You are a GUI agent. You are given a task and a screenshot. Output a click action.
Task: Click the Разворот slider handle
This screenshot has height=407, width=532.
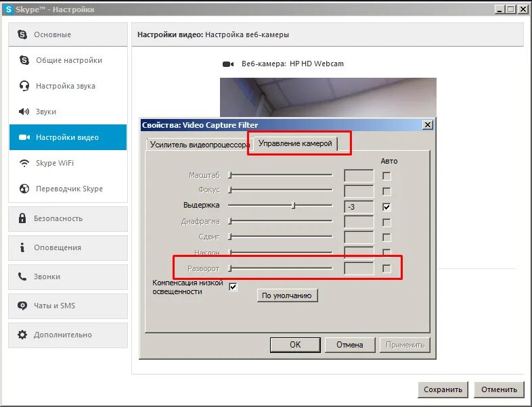click(230, 268)
